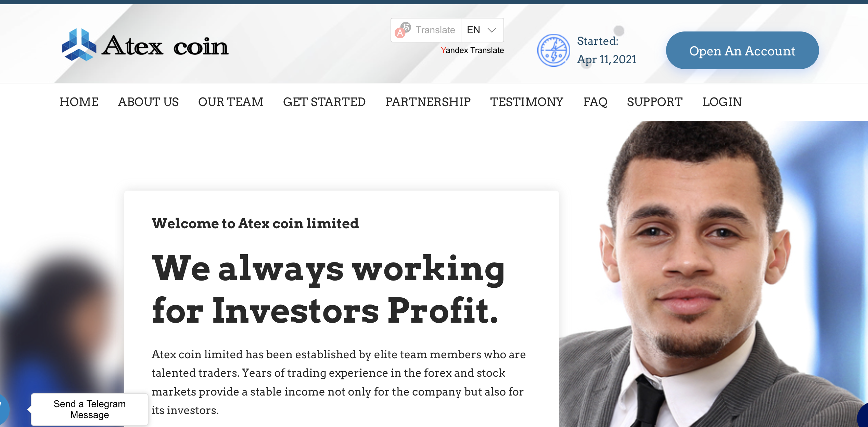868x427 pixels.
Task: Click the Translate globe icon
Action: pyautogui.click(x=403, y=30)
